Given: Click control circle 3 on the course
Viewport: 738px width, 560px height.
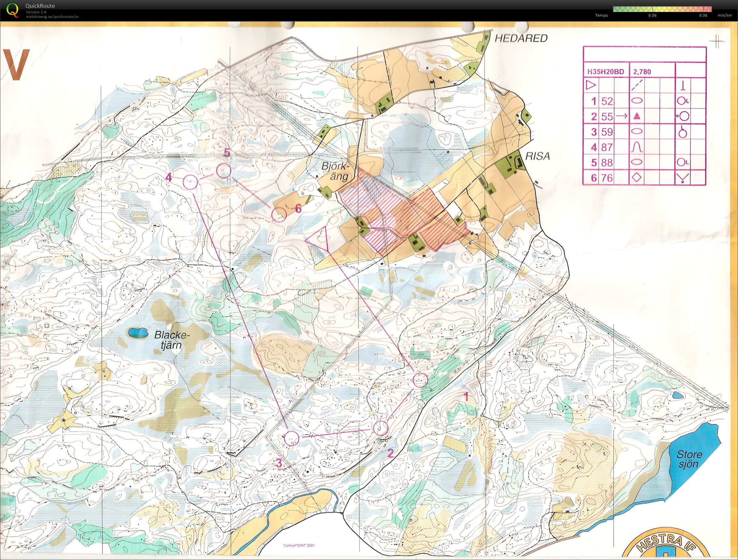Looking at the screenshot, I should click(x=291, y=438).
